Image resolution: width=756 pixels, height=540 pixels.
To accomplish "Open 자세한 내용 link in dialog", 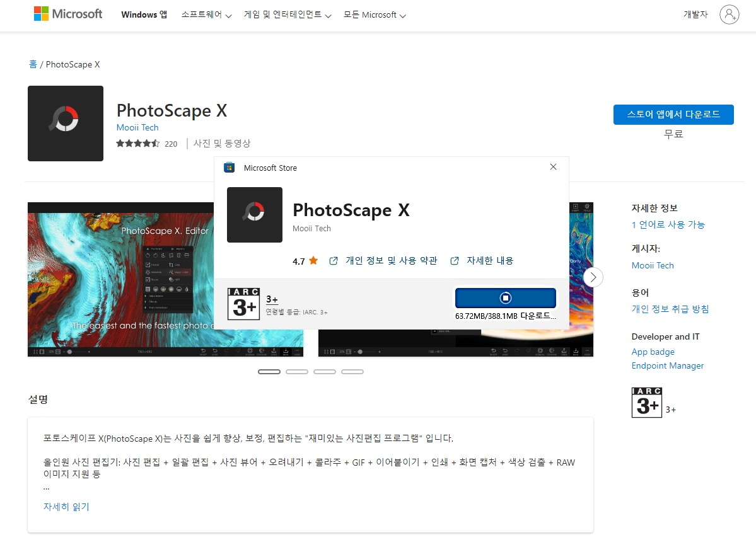I will [490, 261].
